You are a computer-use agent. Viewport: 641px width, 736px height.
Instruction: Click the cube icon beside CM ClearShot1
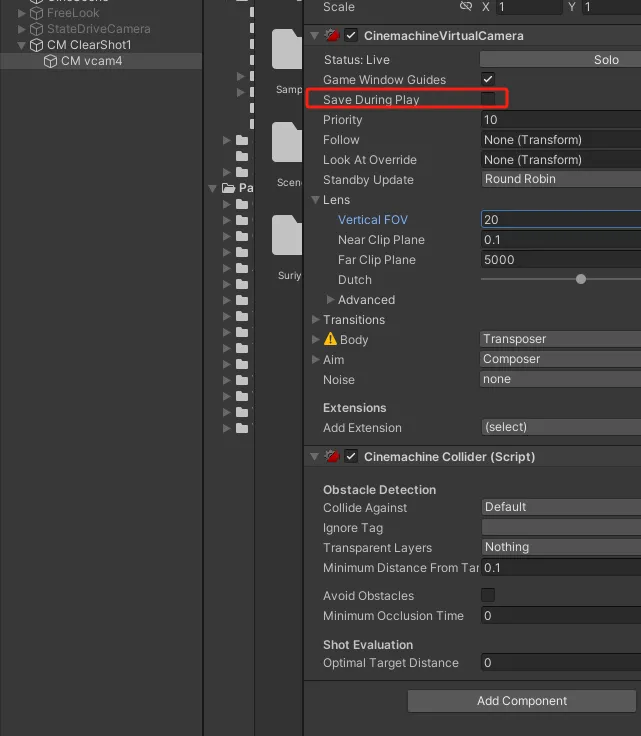(x=36, y=45)
